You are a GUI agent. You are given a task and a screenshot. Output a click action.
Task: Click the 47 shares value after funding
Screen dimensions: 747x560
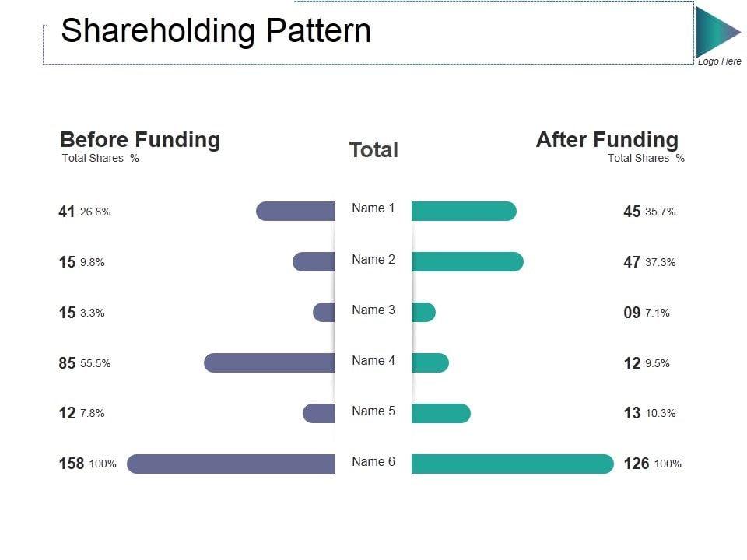point(632,262)
